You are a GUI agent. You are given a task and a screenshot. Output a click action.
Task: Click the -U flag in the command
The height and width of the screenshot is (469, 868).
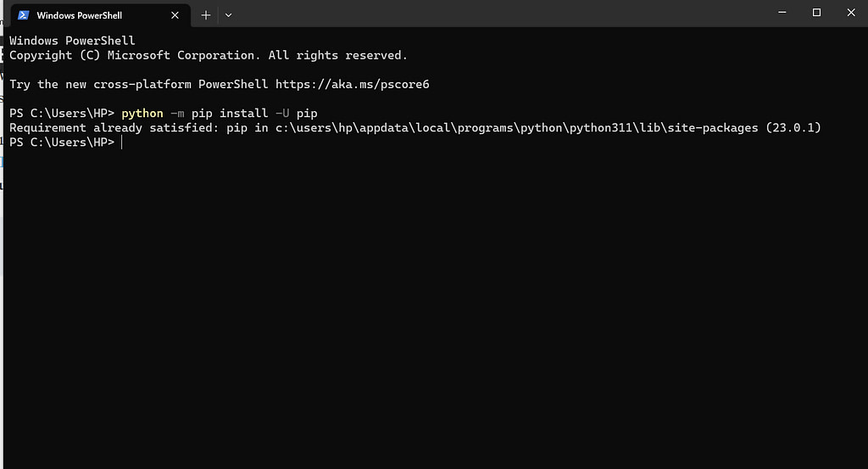click(282, 113)
